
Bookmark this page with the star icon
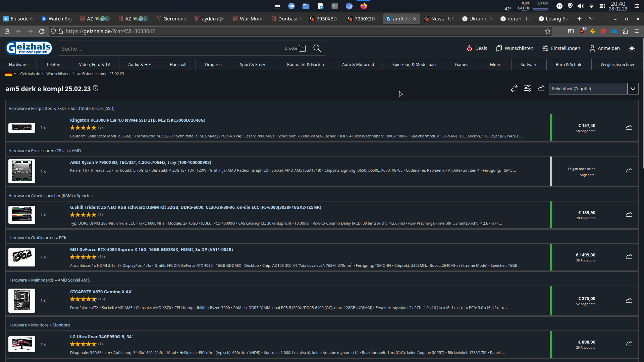point(548,31)
